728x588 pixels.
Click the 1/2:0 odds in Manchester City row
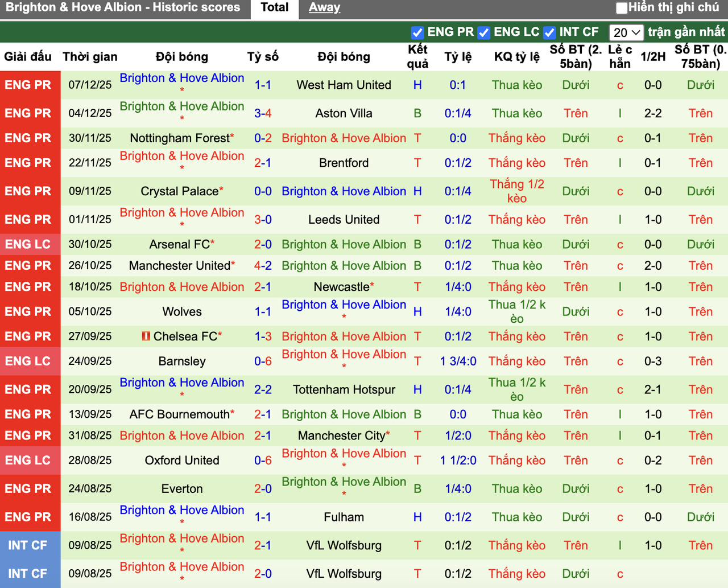[458, 435]
